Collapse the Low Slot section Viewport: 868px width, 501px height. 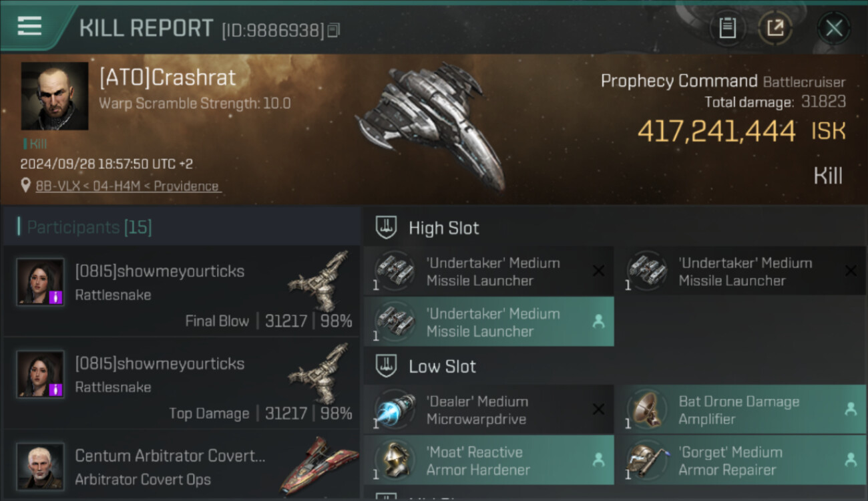pos(387,366)
